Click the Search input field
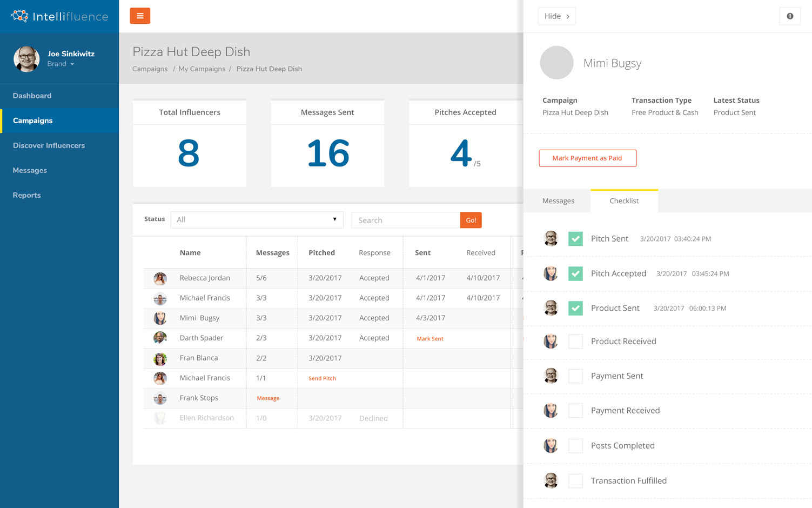 click(406, 220)
